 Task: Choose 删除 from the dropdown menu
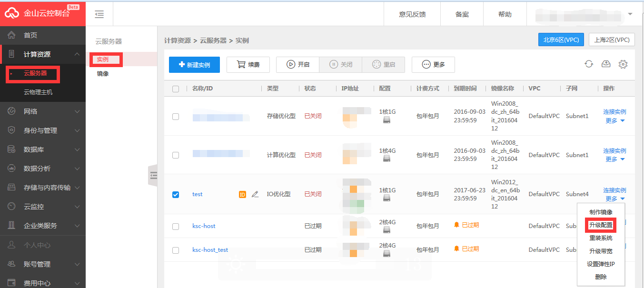tap(601, 277)
